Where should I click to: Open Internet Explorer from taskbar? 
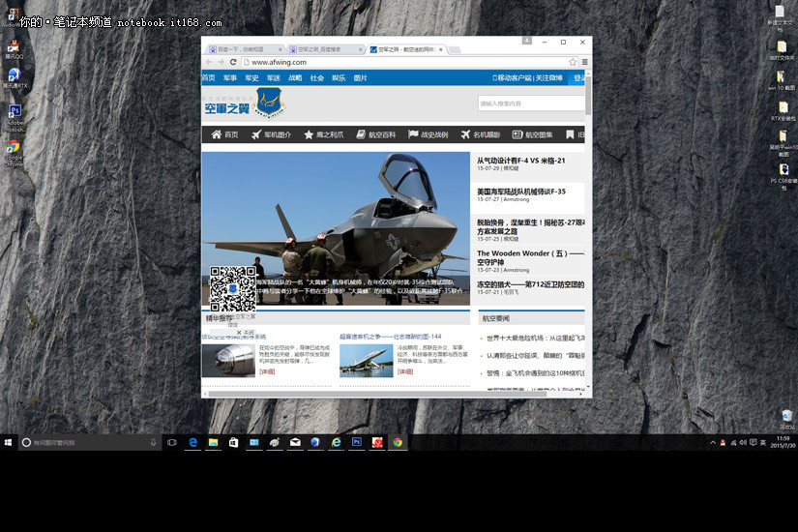[x=336, y=442]
